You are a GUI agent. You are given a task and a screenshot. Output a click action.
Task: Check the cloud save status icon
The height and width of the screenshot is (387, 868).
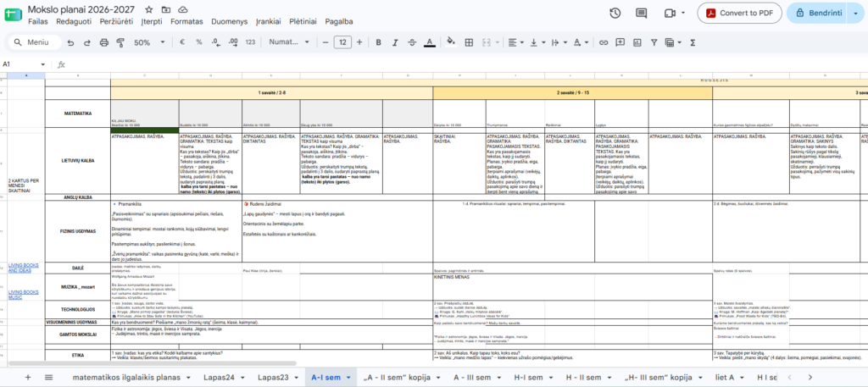pyautogui.click(x=183, y=10)
